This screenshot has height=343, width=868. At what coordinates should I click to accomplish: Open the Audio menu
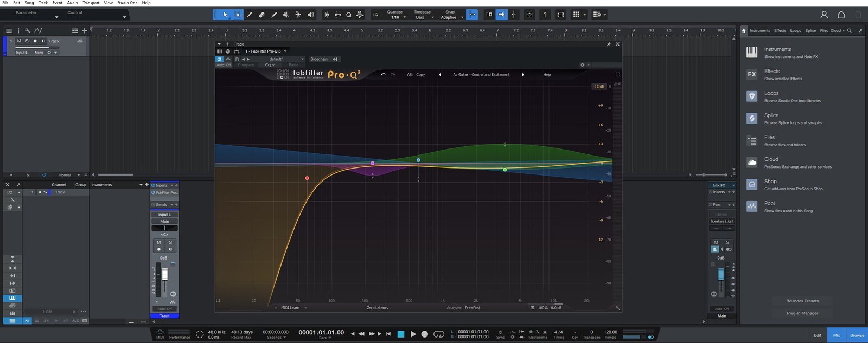coord(72,3)
